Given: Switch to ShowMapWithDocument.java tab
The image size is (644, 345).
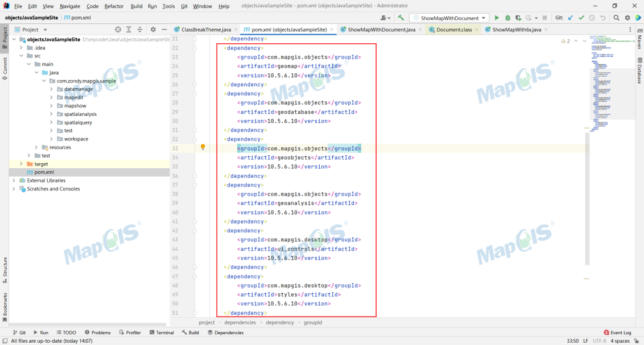Looking at the screenshot, I should [x=381, y=30].
